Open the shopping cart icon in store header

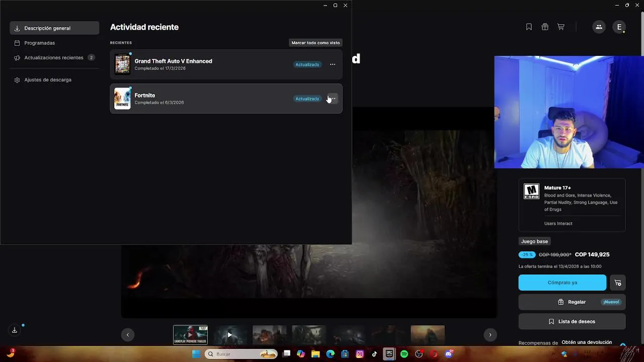[560, 27]
